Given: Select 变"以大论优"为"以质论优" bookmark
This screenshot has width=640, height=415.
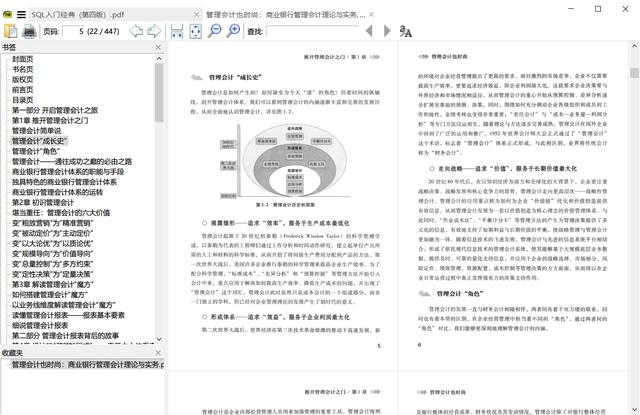Looking at the screenshot, I should coord(53,244).
